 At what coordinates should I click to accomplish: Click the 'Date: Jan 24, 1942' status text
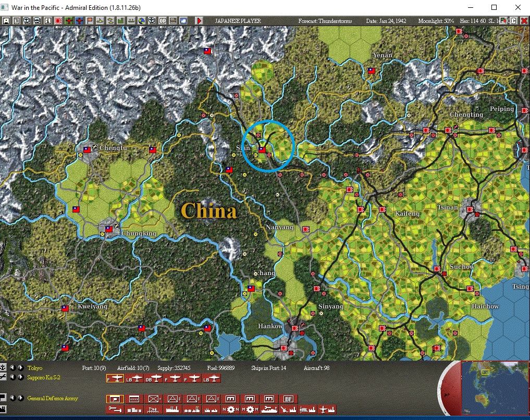386,21
